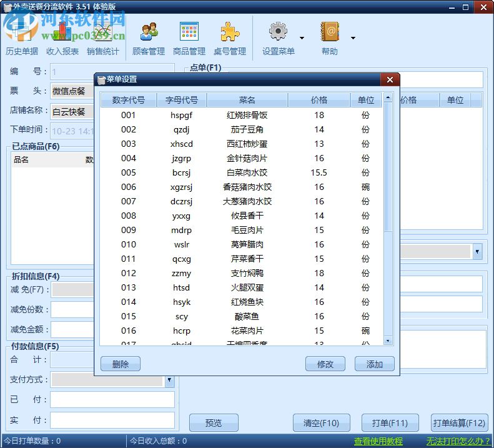This screenshot has width=494, height=448.
Task: Expand the 帮助 dropdown arrow
Action: point(353,38)
